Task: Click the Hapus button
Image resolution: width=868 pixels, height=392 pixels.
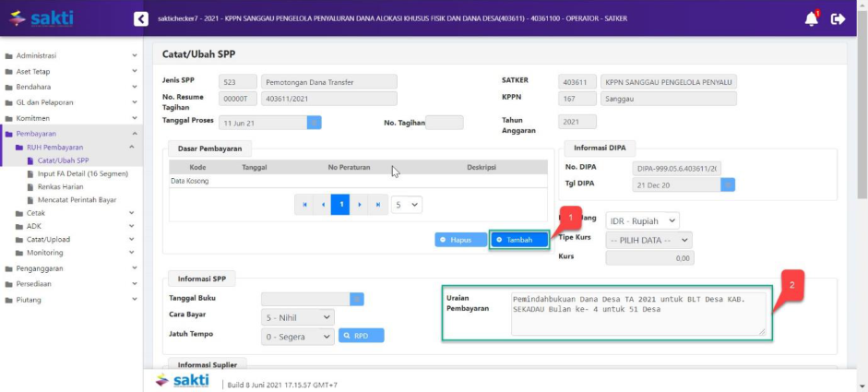Action: tap(461, 240)
